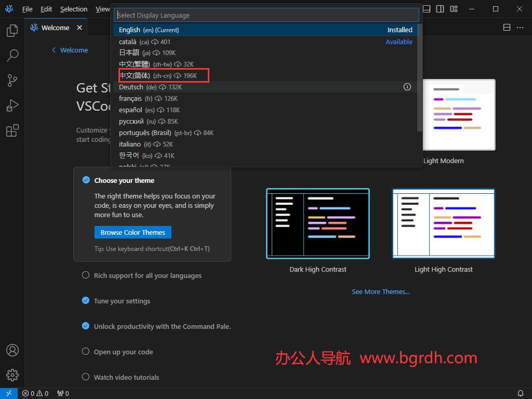
Task: Open the Manage gear icon
Action: click(12, 375)
